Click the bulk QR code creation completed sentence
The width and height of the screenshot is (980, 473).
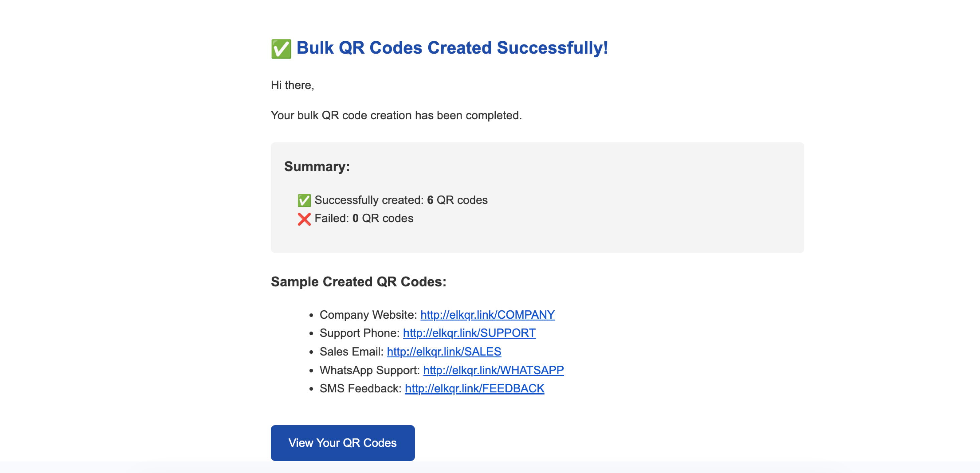[396, 115]
